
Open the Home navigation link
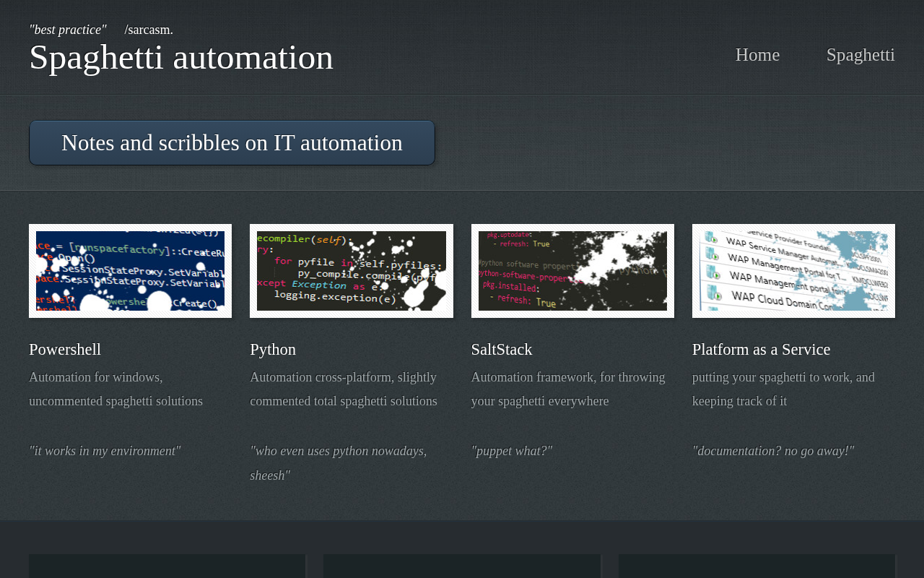757,55
